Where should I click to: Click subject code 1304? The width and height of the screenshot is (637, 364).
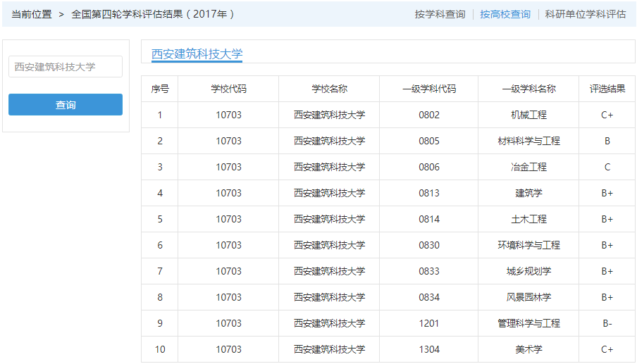click(x=429, y=349)
